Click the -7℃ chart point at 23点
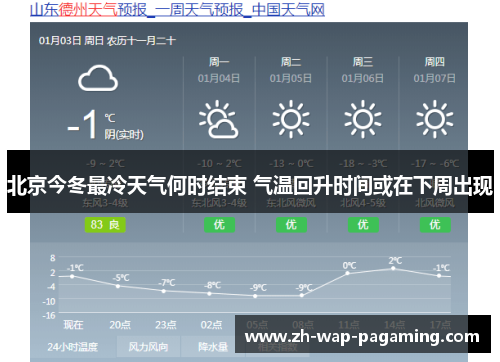The height and width of the screenshot is (362, 500). click(164, 291)
